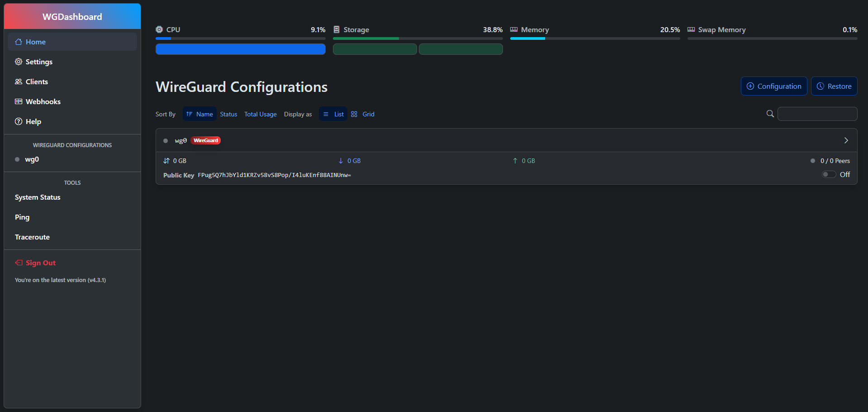The height and width of the screenshot is (412, 868).
Task: Sort configurations by Status
Action: [228, 114]
